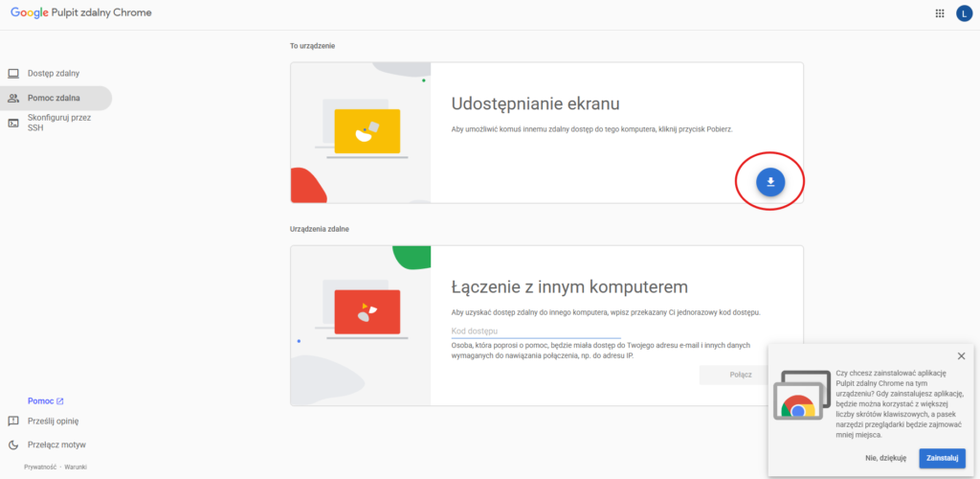The width and height of the screenshot is (980, 479).
Task: Click the To urządzenie section label
Action: click(313, 46)
